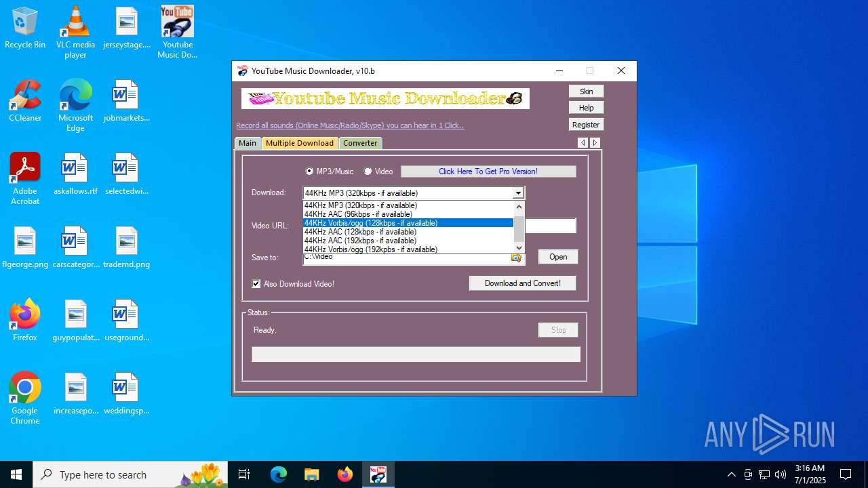Click the Help button
The width and height of the screenshot is (868, 488).
(586, 108)
